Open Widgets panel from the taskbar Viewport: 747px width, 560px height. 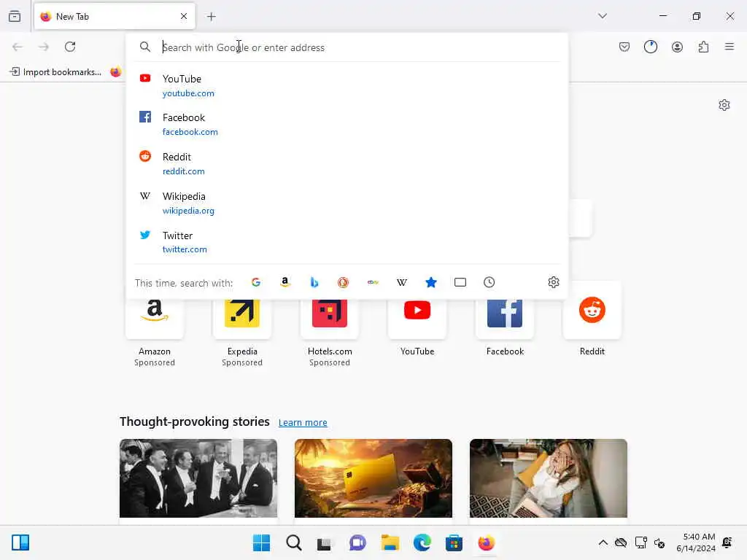click(x=20, y=542)
